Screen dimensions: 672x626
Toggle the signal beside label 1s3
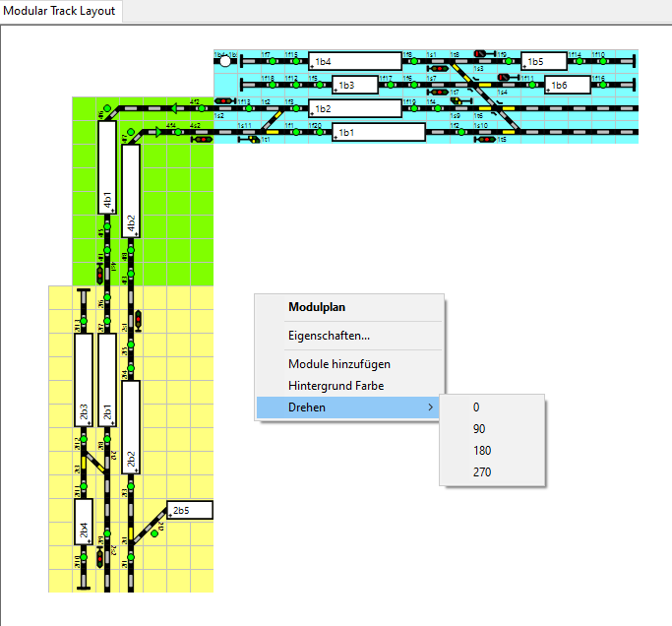482,54
